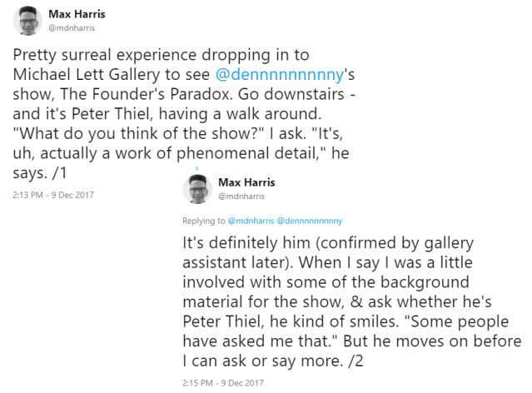Click the @mdnharris handle under reply tweet's name
532x393 pixels.
(241, 196)
